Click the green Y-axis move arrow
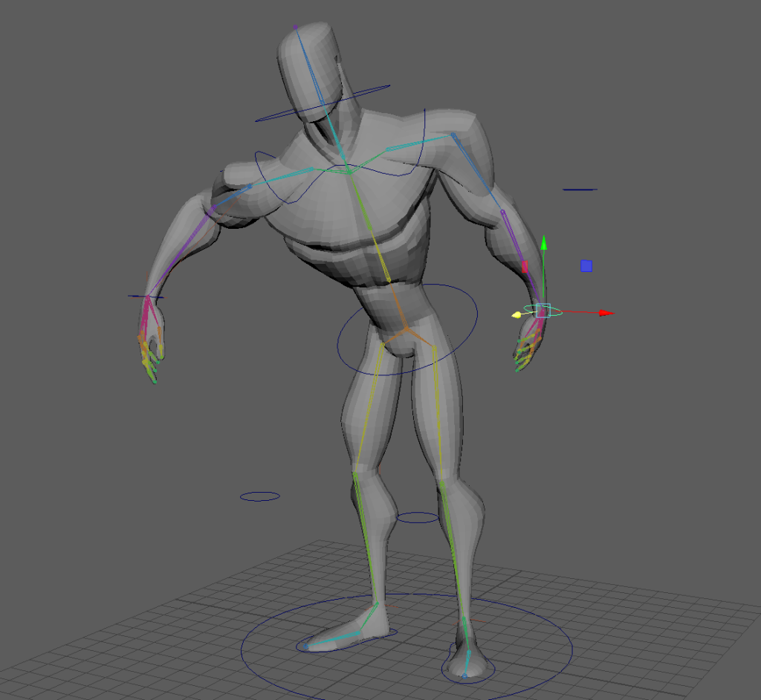This screenshot has width=761, height=700. [544, 242]
